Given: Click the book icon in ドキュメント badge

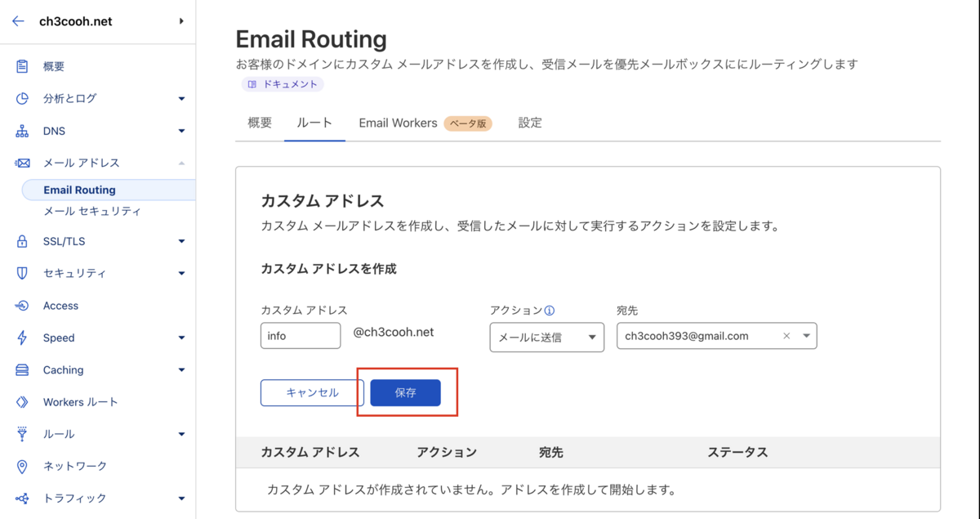Looking at the screenshot, I should click(252, 84).
